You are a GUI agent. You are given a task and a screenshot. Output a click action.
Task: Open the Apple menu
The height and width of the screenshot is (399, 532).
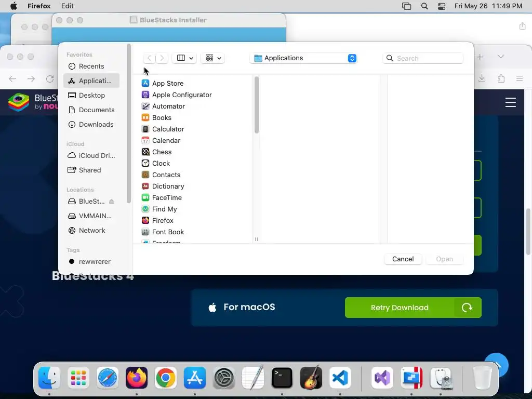point(14,6)
